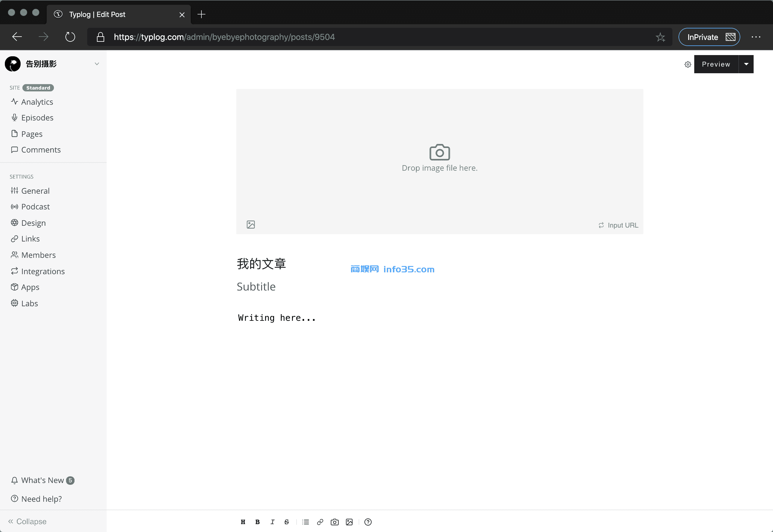Open the image gallery icon in the editor toolbar

(349, 522)
